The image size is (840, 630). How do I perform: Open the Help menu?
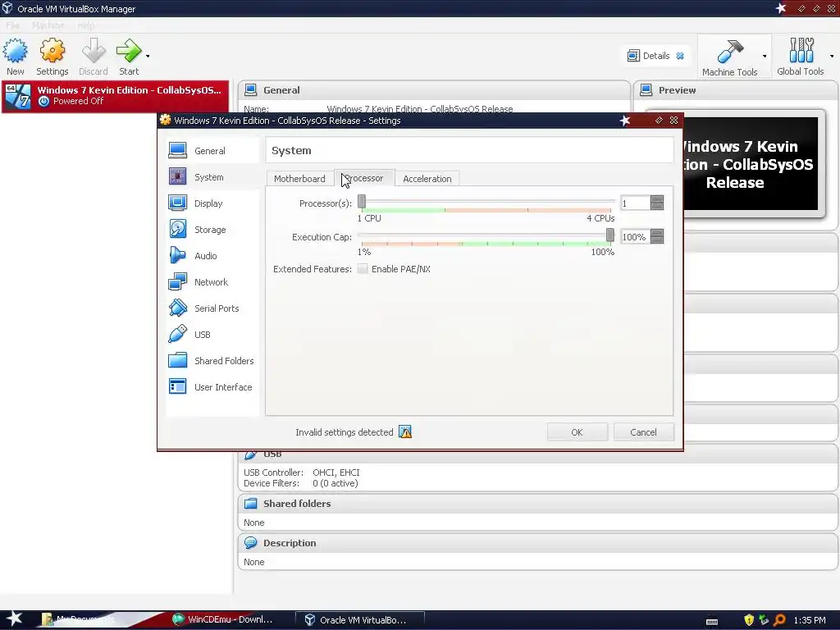point(85,25)
